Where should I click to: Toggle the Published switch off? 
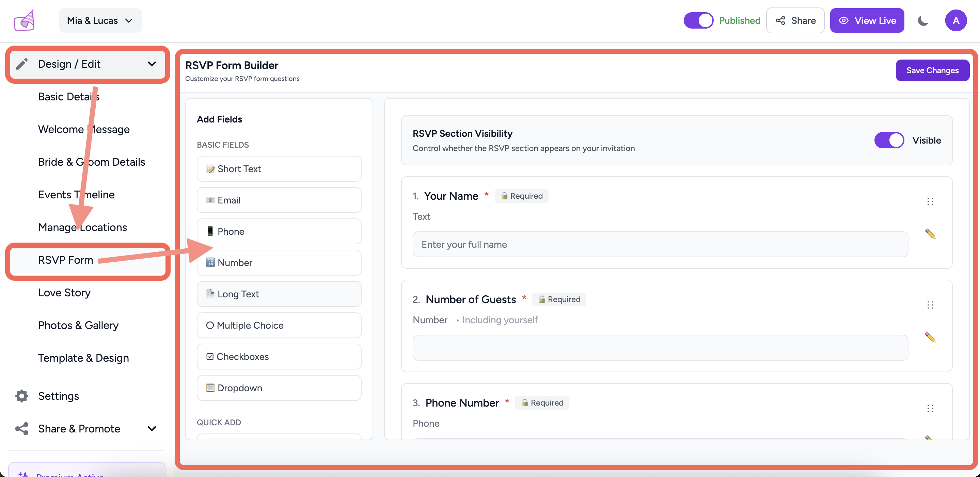[698, 20]
